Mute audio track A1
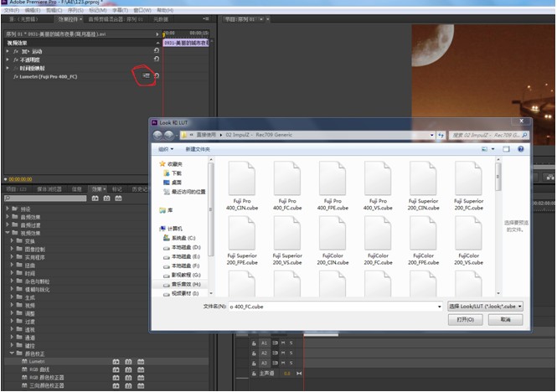Viewport: 557px width, 392px height. [283, 343]
